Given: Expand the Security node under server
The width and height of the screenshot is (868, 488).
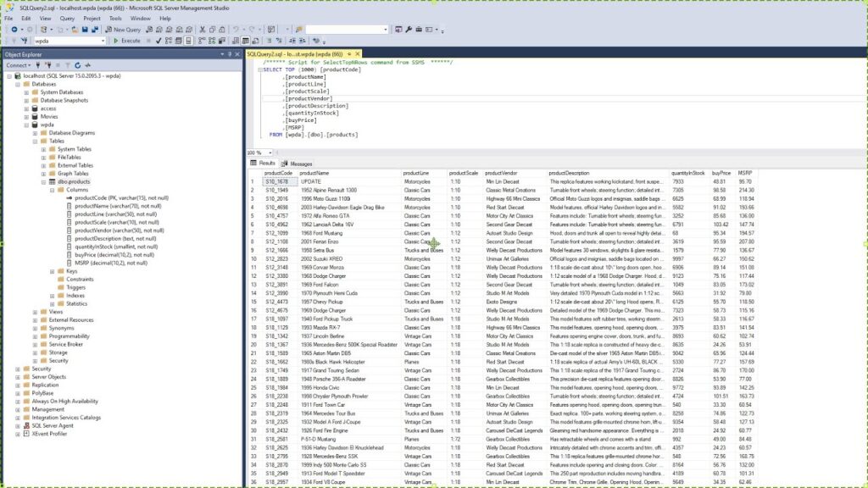Looking at the screenshot, I should [x=18, y=369].
